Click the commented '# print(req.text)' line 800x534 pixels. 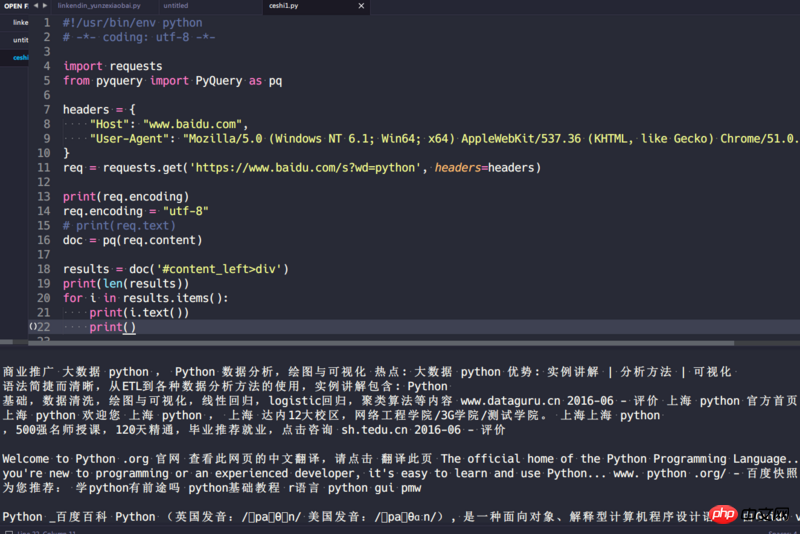tap(119, 226)
